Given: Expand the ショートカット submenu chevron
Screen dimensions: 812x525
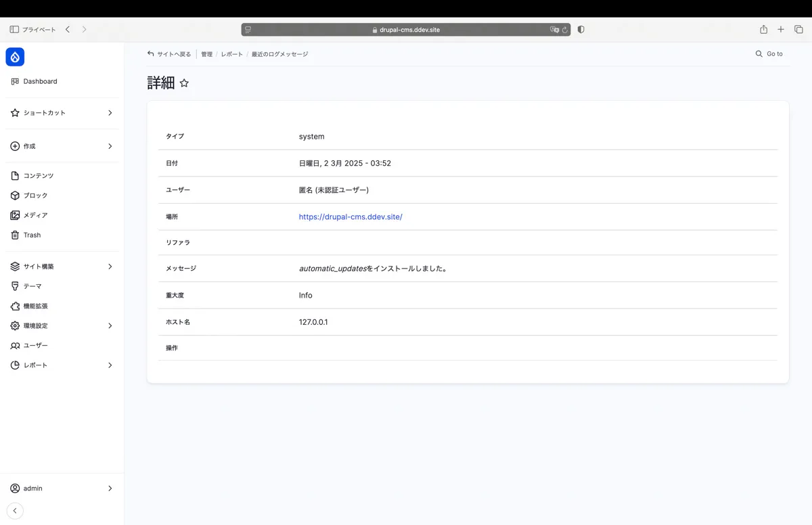Looking at the screenshot, I should [110, 113].
